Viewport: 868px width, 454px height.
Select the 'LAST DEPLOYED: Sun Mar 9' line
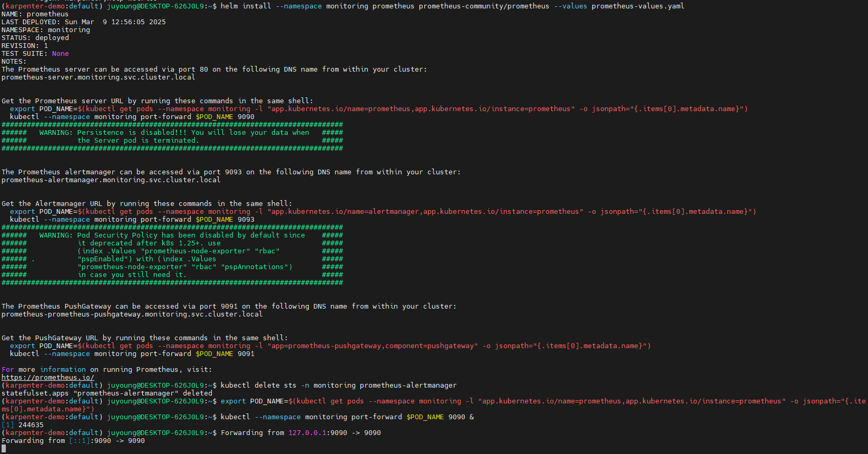pyautogui.click(x=84, y=22)
